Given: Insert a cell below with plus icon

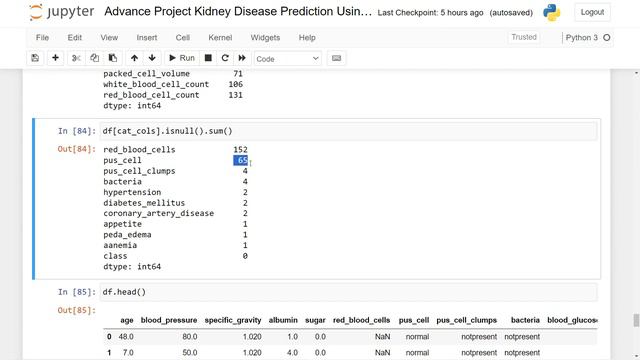Looking at the screenshot, I should pyautogui.click(x=55, y=58).
